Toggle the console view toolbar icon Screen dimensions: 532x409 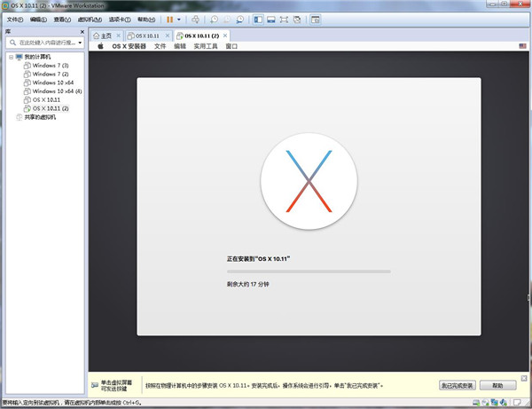[315, 20]
